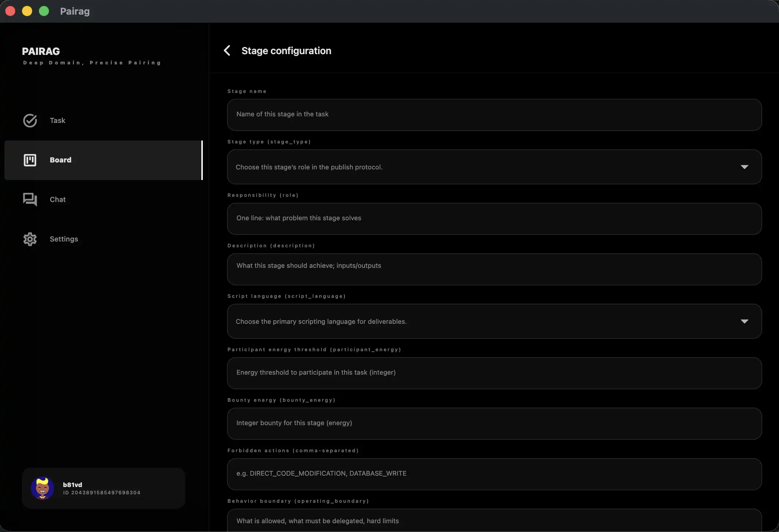Focus the Forbidden actions input field
Viewport: 779px width, 532px height.
(x=494, y=474)
